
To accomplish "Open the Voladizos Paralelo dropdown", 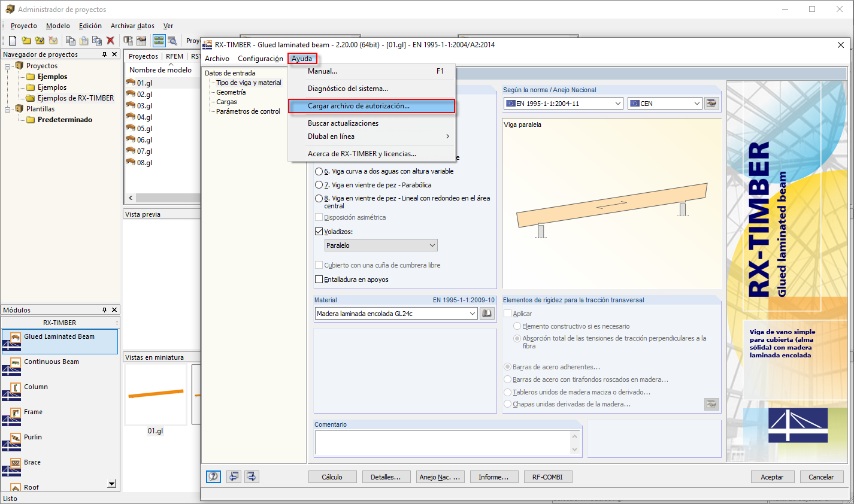I will pos(380,245).
